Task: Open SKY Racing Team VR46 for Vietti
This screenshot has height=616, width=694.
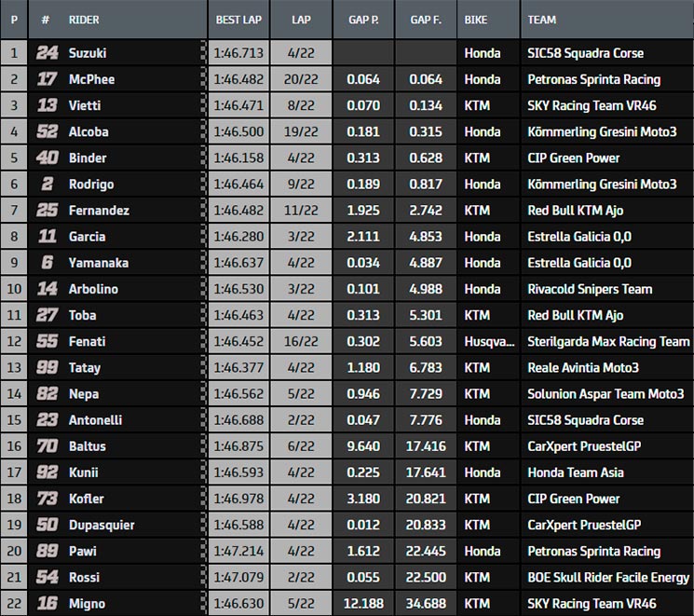Action: tap(592, 105)
